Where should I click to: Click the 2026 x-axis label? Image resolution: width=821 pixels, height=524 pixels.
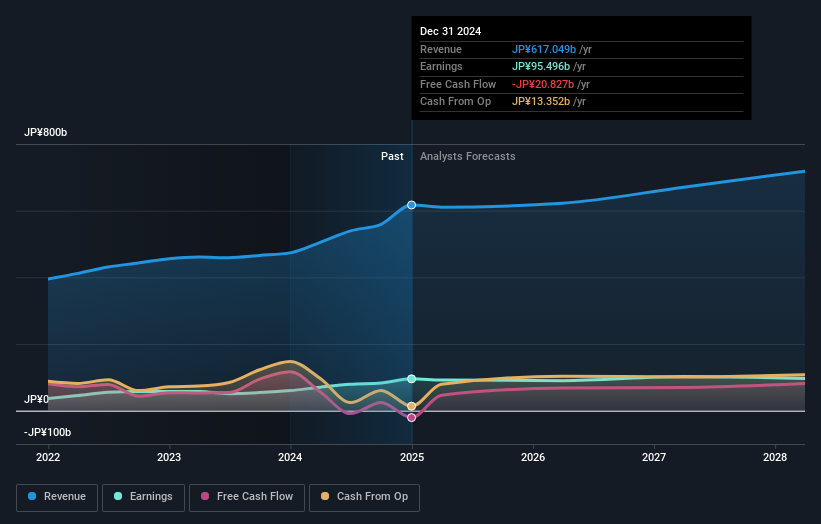coord(533,458)
